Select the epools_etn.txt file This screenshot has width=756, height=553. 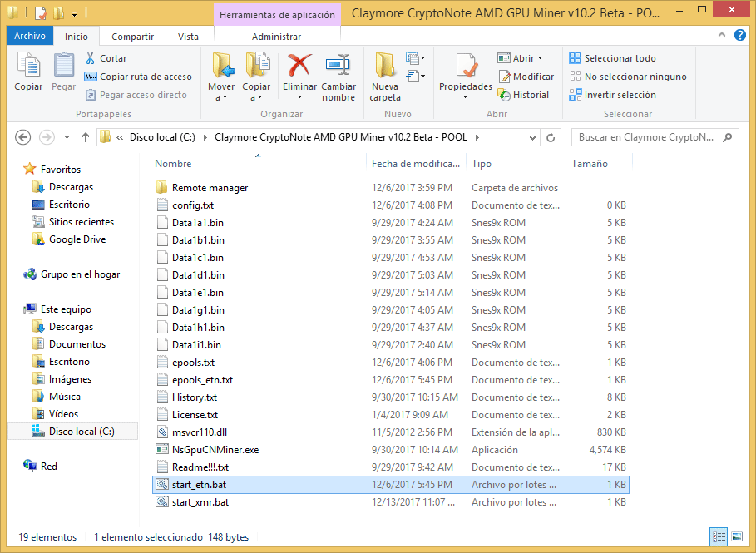391,380
